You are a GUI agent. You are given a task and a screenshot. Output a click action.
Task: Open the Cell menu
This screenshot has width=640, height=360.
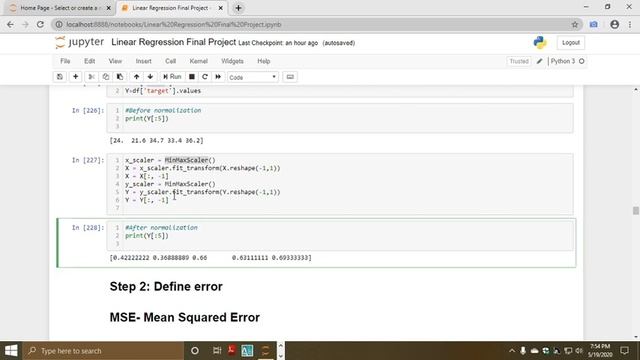coord(170,61)
